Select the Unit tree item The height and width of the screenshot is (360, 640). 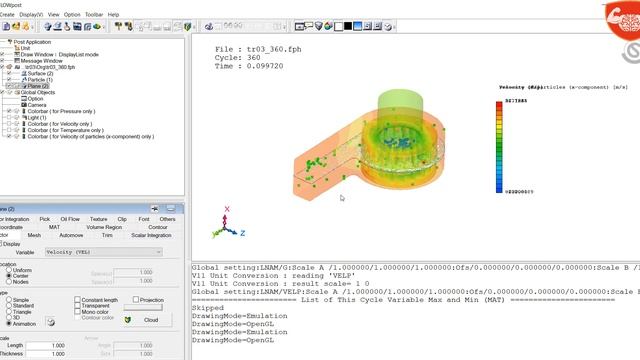(x=25, y=48)
